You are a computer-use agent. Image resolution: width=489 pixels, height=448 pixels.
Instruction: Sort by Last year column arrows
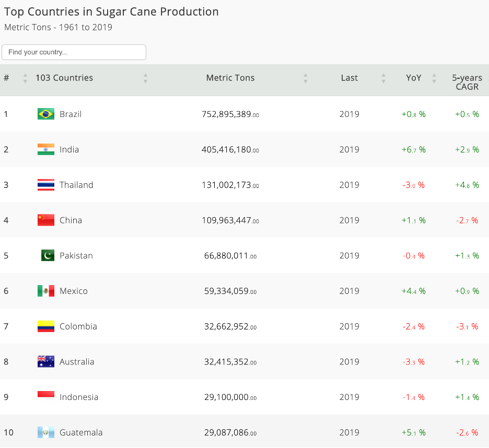[383, 78]
